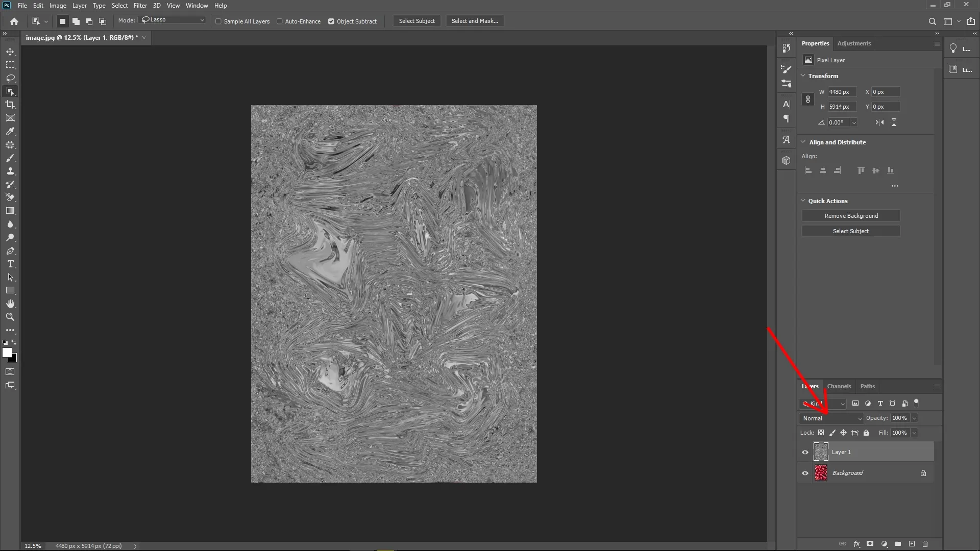This screenshot has width=980, height=551.
Task: Select the Eyedropper tool
Action: (x=10, y=132)
